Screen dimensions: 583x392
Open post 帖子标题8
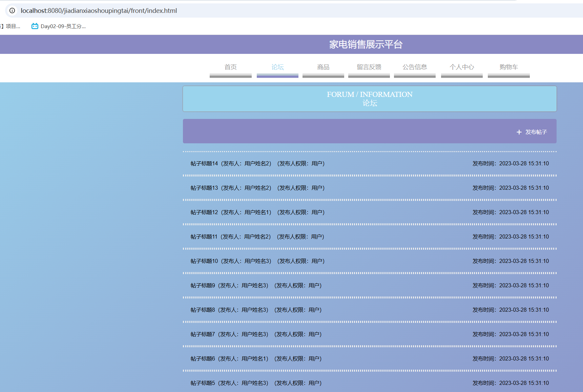click(256, 310)
